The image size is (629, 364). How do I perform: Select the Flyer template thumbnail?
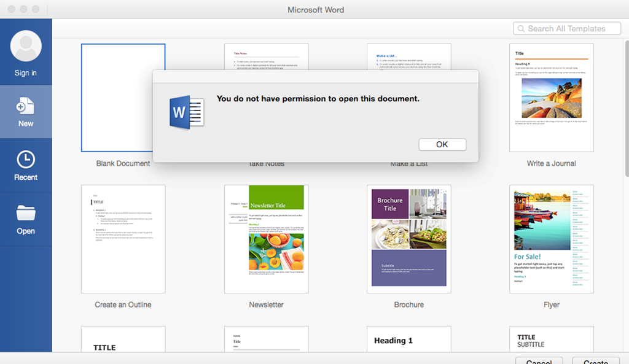(x=551, y=239)
